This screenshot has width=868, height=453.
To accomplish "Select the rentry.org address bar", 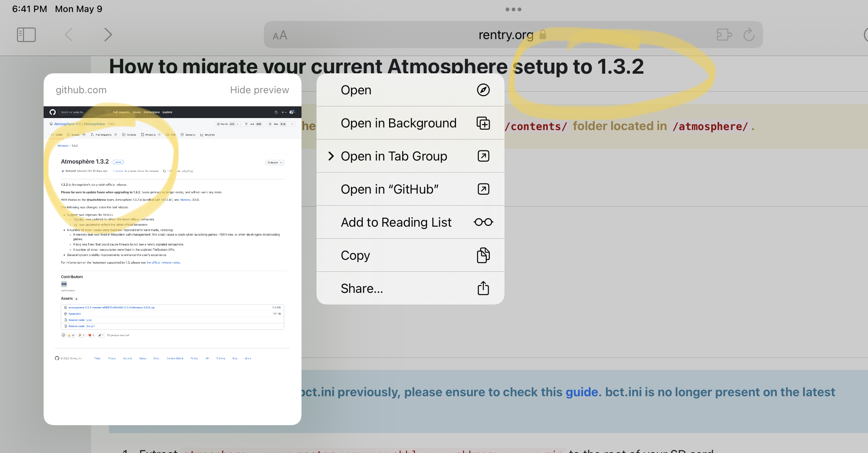I will [513, 35].
